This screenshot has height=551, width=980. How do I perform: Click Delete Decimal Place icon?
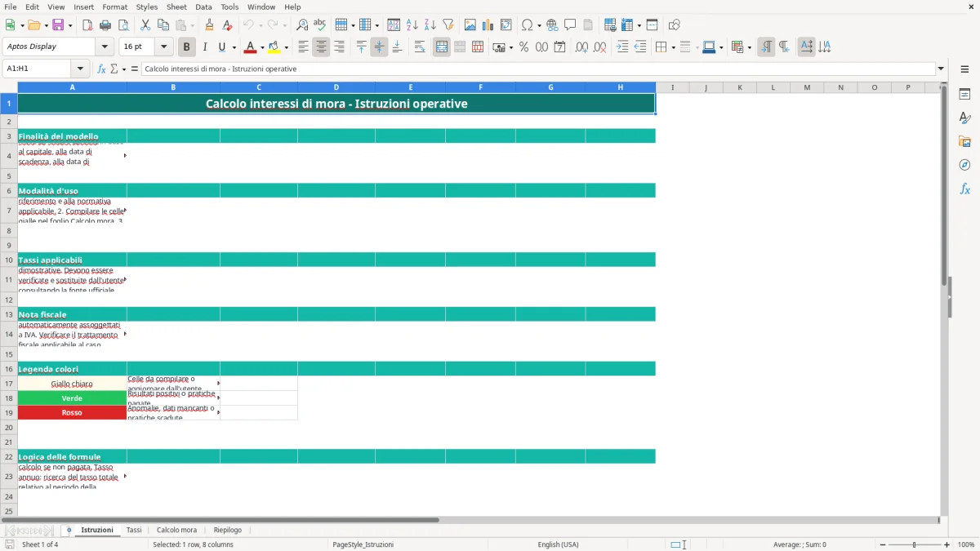[599, 47]
